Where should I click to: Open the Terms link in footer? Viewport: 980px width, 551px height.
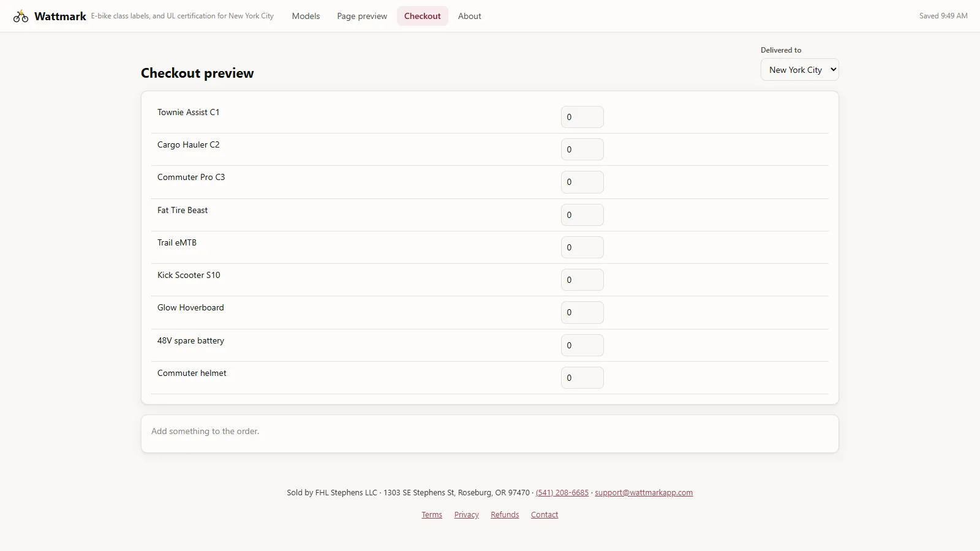432,515
